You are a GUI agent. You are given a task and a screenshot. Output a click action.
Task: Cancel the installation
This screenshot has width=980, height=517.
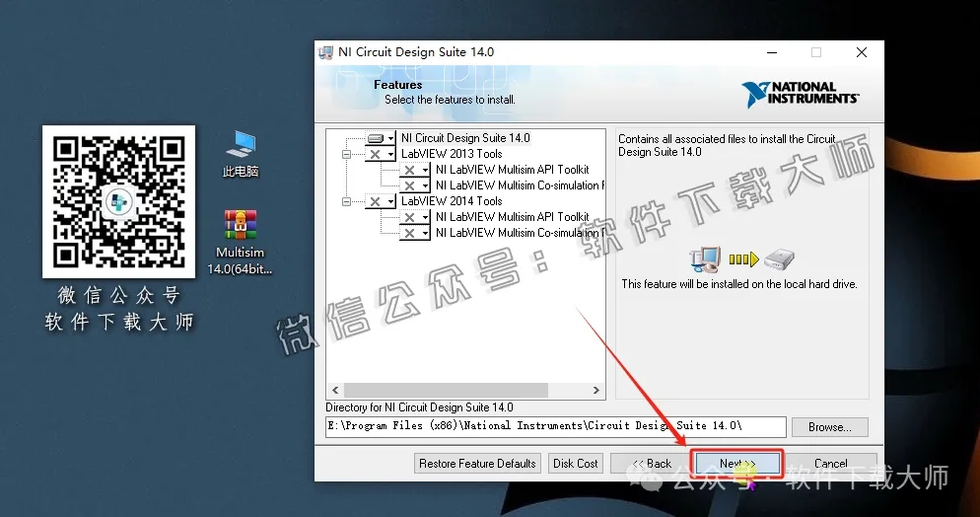click(830, 464)
